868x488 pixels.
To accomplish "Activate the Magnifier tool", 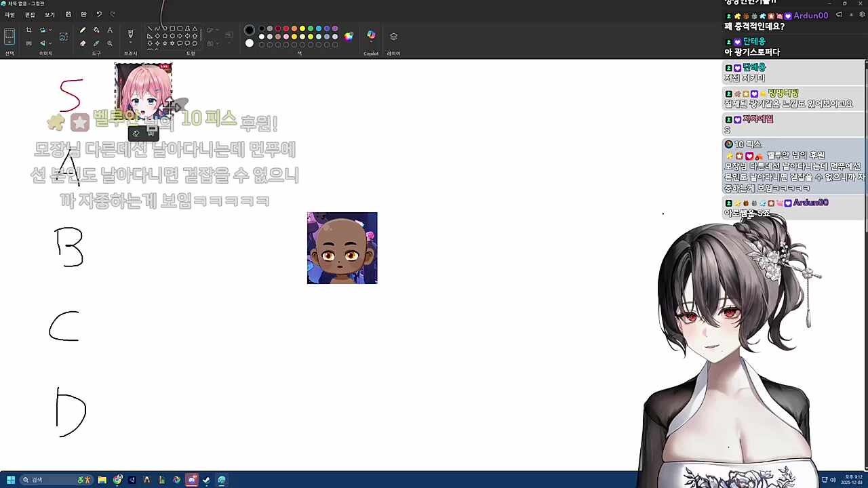I will tap(109, 42).
